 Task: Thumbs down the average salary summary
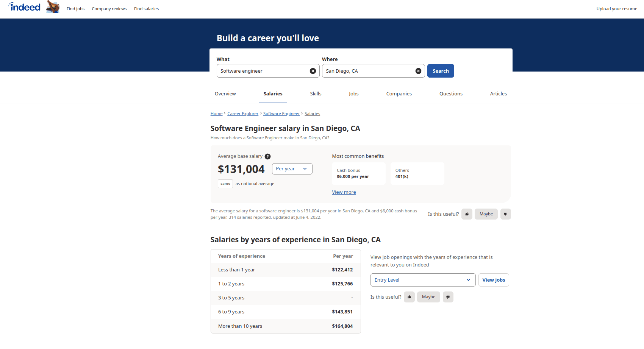(505, 214)
